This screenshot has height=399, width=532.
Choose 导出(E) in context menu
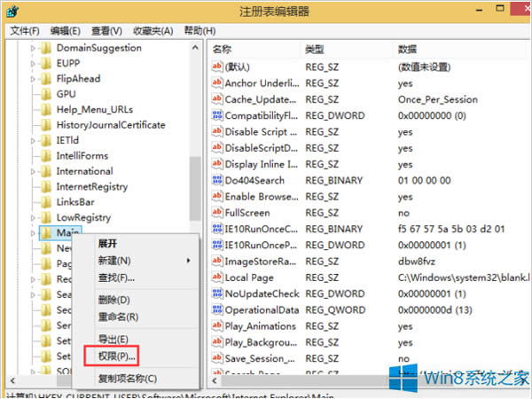click(x=113, y=340)
